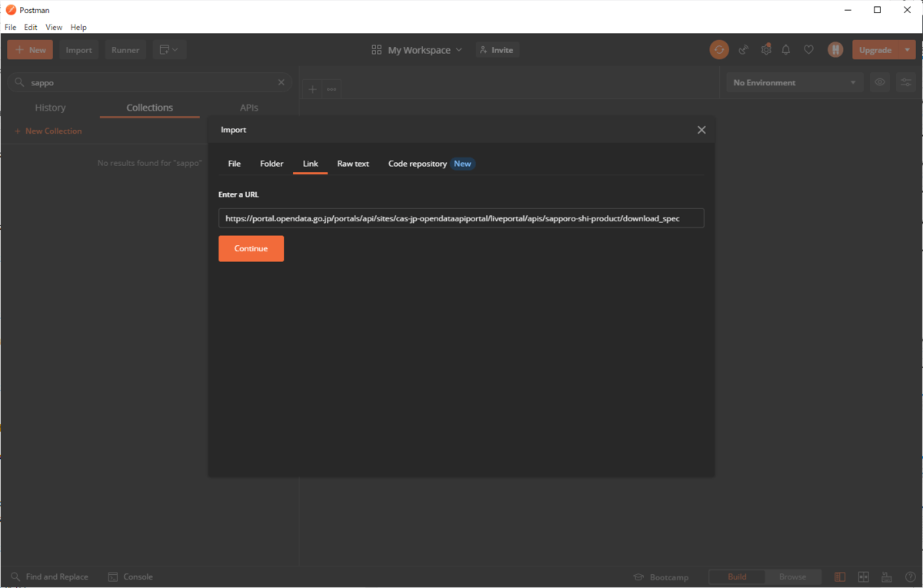Image resolution: width=923 pixels, height=588 pixels.
Task: Expand the My Workspace switcher
Action: pyautogui.click(x=417, y=50)
